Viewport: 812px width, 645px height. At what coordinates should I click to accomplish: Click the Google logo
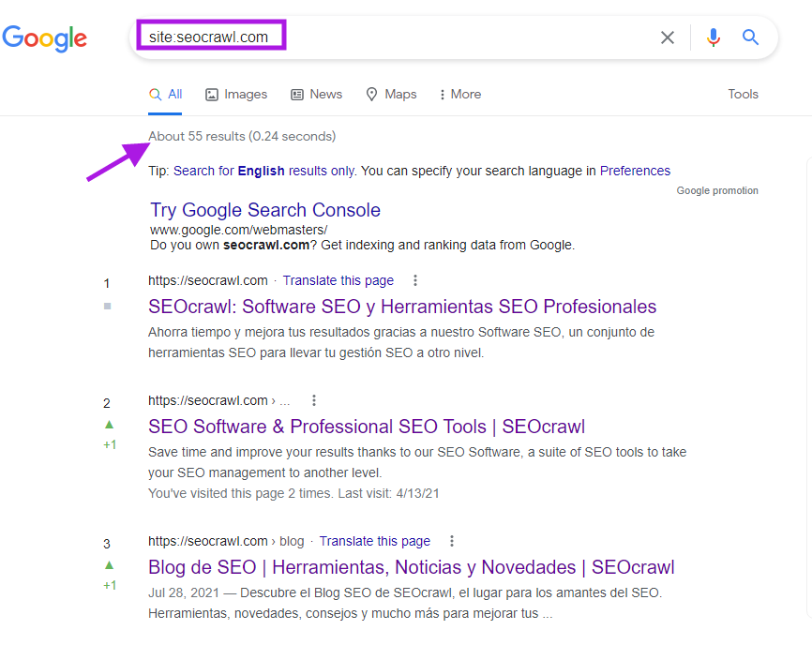click(44, 37)
